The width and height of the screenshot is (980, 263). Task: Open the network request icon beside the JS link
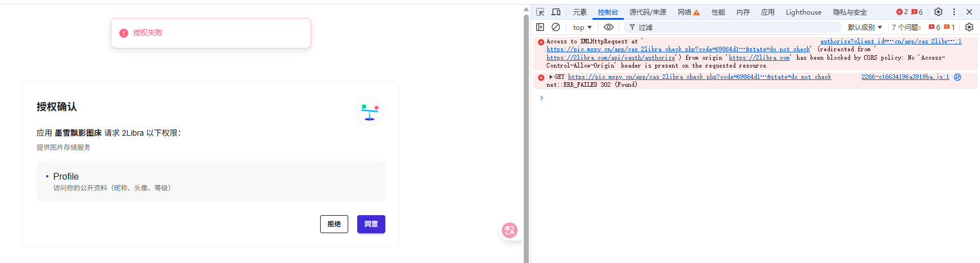[957, 77]
